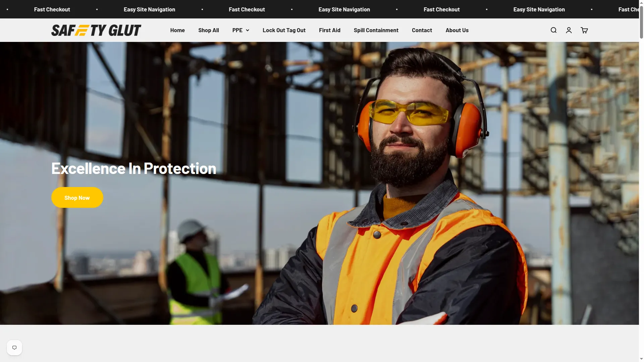This screenshot has width=644, height=362.
Task: Click the Excellence In Protection heading
Action: [134, 168]
